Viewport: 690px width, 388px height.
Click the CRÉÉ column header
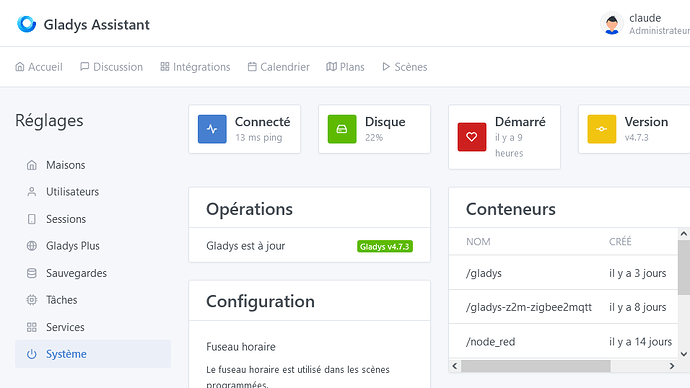click(x=620, y=242)
